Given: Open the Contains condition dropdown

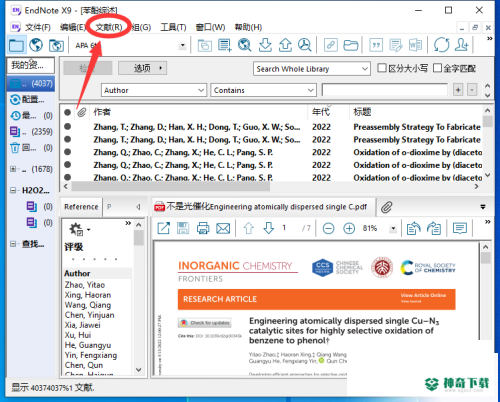Looking at the screenshot, I should tap(263, 90).
